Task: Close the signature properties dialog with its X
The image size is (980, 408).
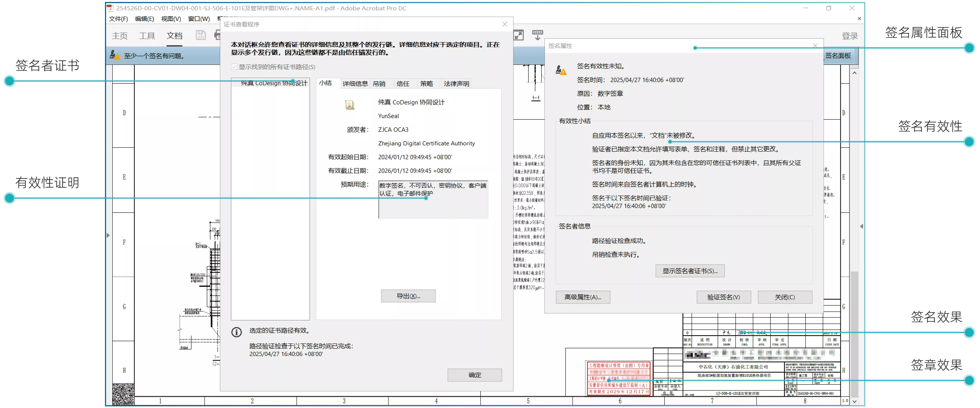Action: (x=815, y=45)
